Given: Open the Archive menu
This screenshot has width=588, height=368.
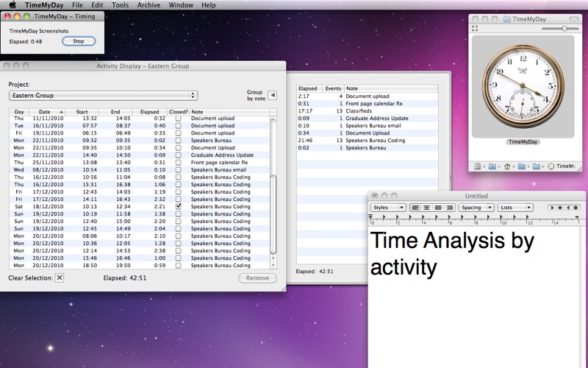Looking at the screenshot, I should (x=148, y=5).
